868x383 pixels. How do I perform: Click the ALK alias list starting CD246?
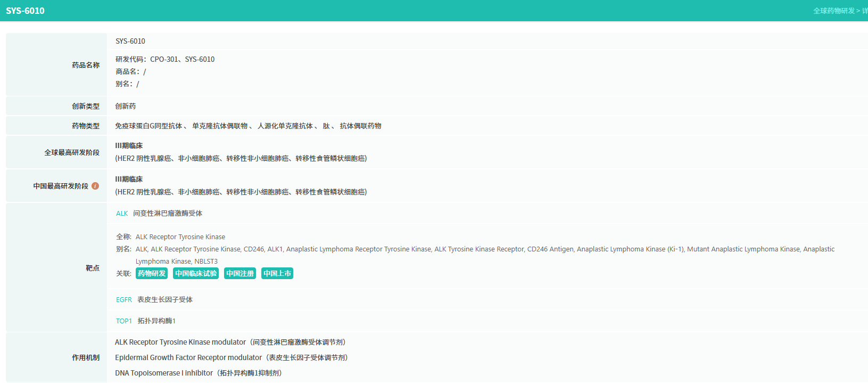[x=485, y=255]
